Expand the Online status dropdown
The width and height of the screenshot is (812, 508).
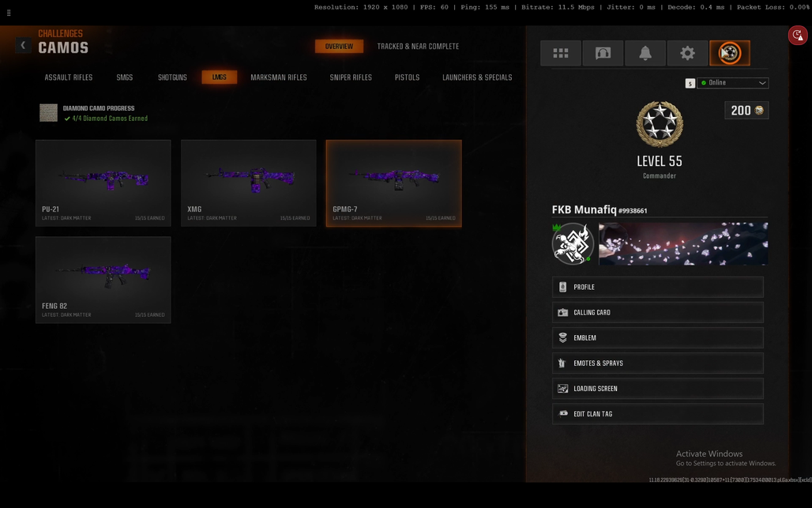point(732,83)
